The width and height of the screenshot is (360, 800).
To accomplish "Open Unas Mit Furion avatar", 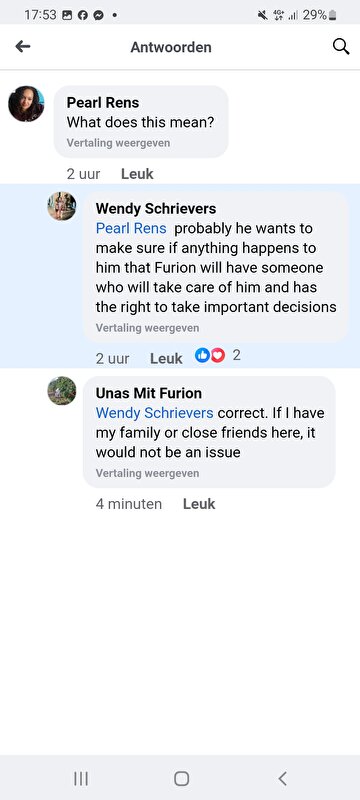I will 62,391.
